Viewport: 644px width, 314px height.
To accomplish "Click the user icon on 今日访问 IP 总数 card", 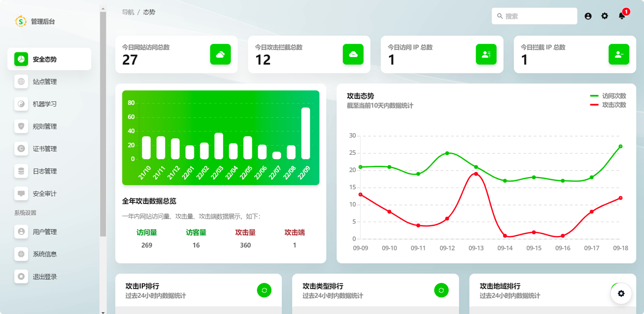I will [486, 54].
